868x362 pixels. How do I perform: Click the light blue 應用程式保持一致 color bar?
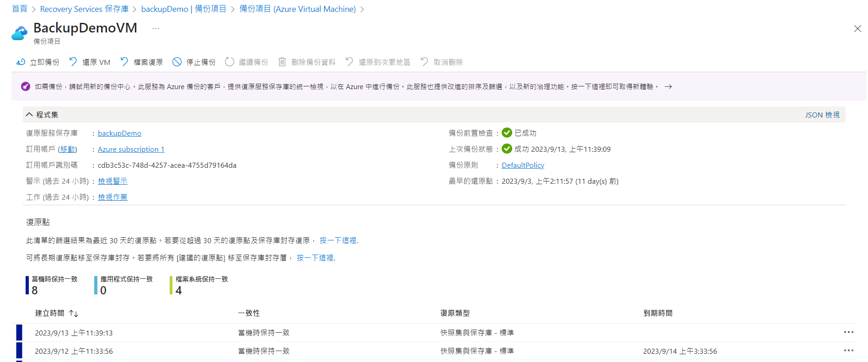96,285
